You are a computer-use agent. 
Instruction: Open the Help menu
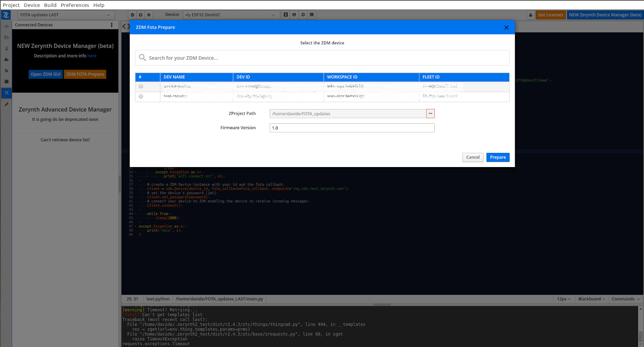[x=99, y=5]
